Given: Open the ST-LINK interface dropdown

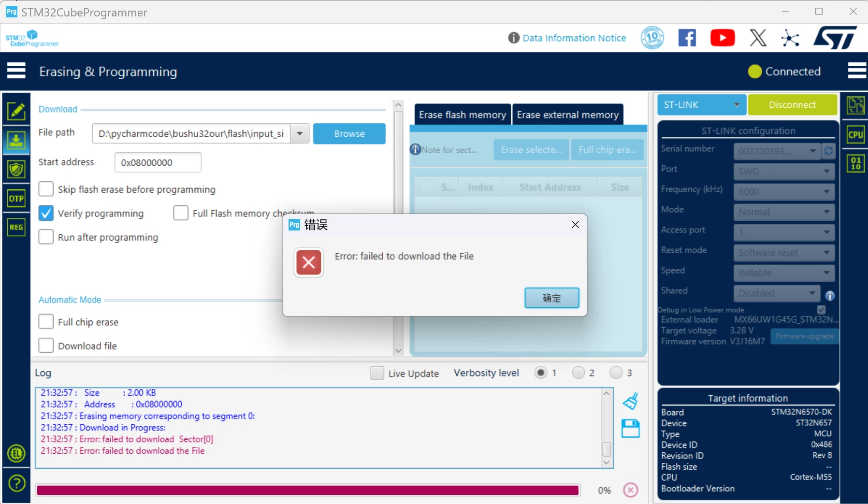Looking at the screenshot, I should pos(701,105).
